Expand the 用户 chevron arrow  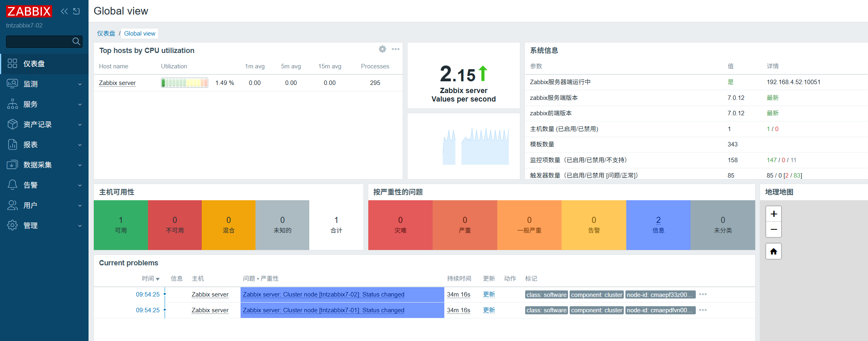point(80,206)
